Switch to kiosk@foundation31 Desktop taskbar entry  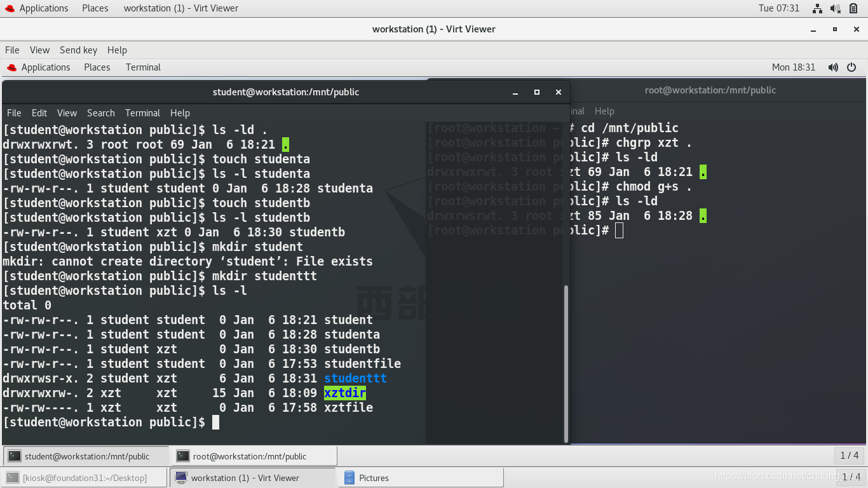[85, 478]
